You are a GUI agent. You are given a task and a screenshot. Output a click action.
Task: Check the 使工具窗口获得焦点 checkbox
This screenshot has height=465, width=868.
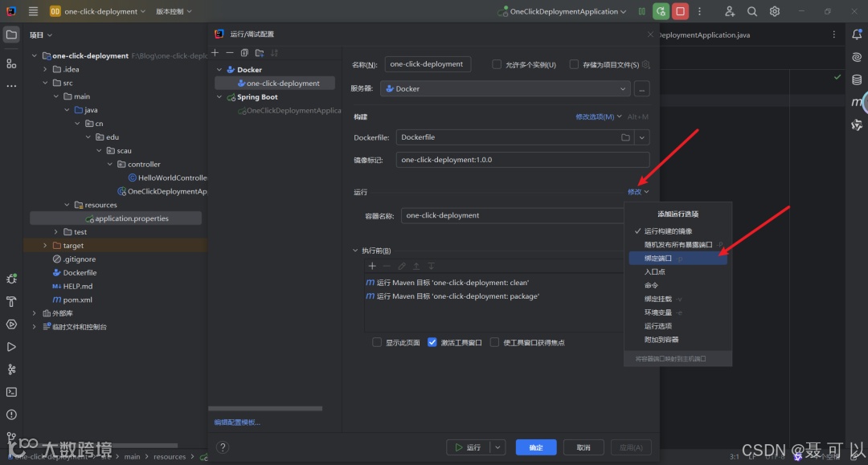point(494,342)
